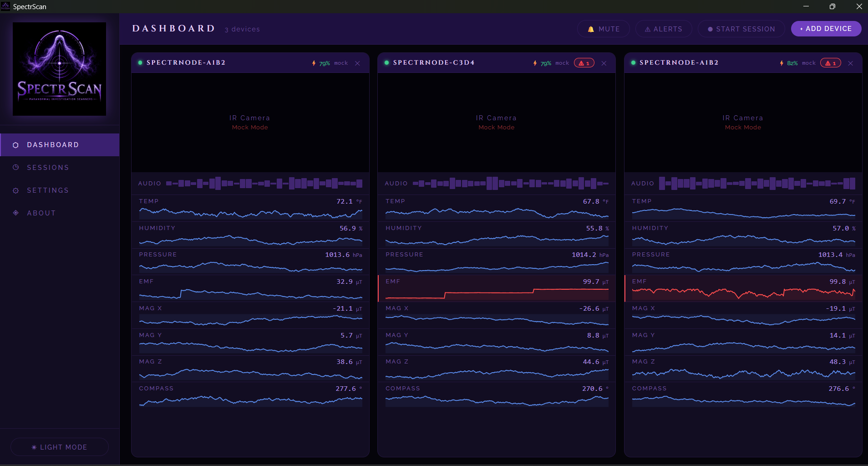This screenshot has height=466, width=868.
Task: Close the SPECTRNODE-C3D4 device card
Action: tap(604, 63)
